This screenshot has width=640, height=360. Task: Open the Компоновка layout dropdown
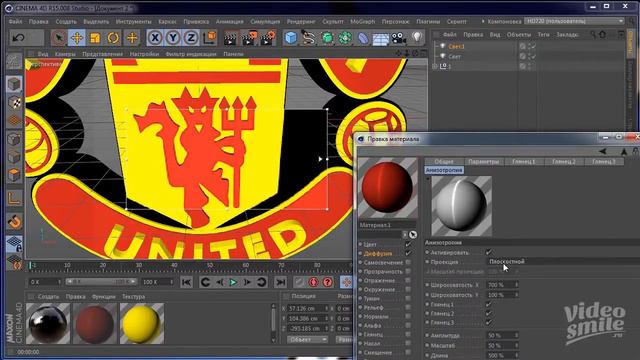pyautogui.click(x=574, y=21)
